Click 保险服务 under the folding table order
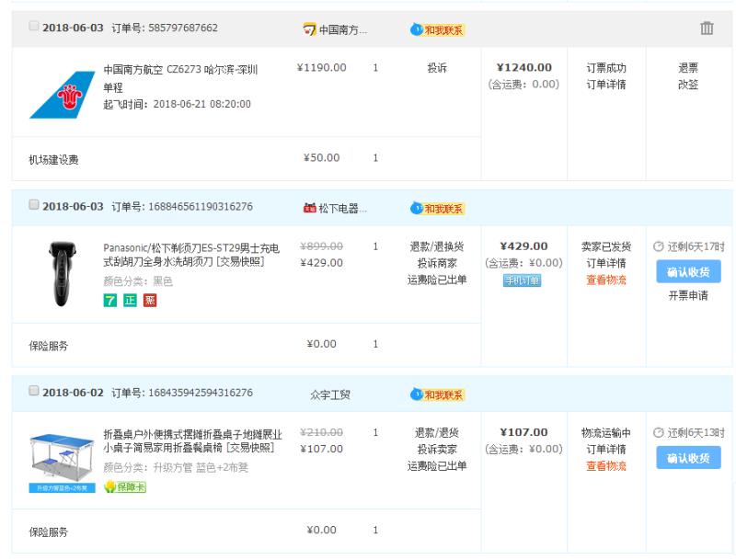 [49, 531]
